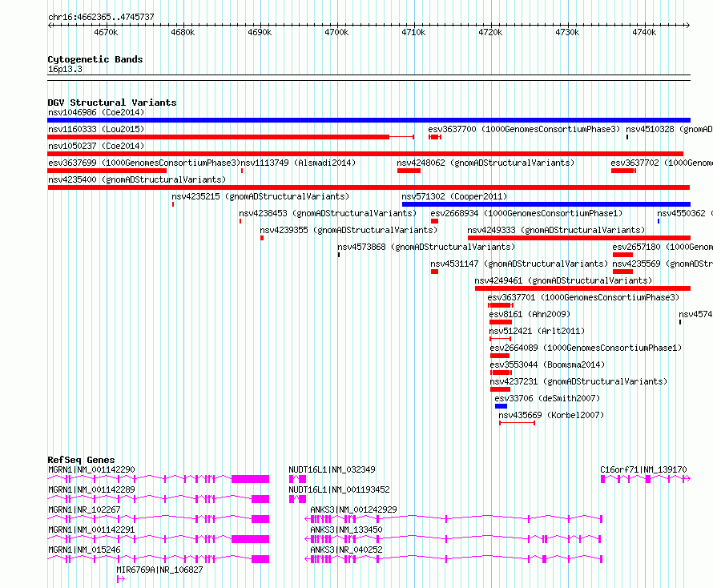Viewport: 713px width, 588px height.
Task: Open nsv4248062 gnomAD variant label
Action: pyautogui.click(x=485, y=163)
